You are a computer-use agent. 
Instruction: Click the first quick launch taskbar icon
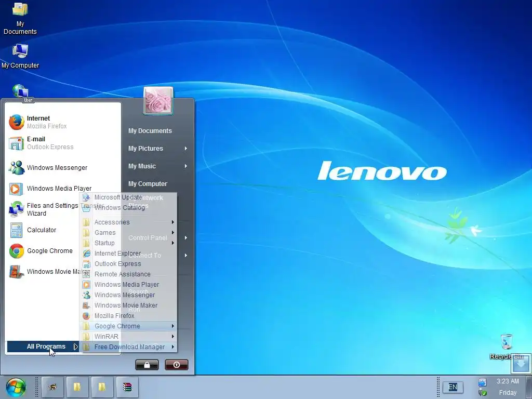point(52,387)
